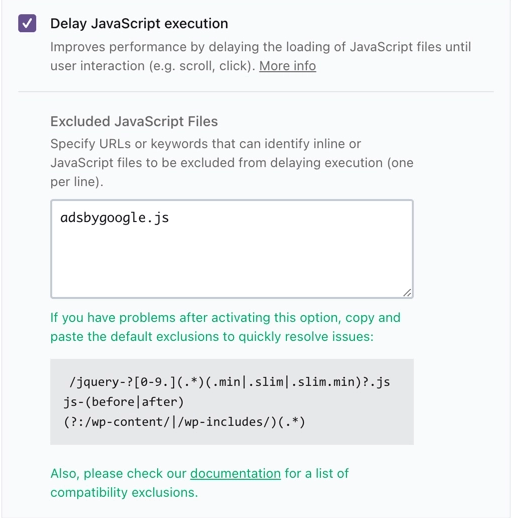
Task: Click the Excluded JavaScript Files heading
Action: [x=134, y=121]
